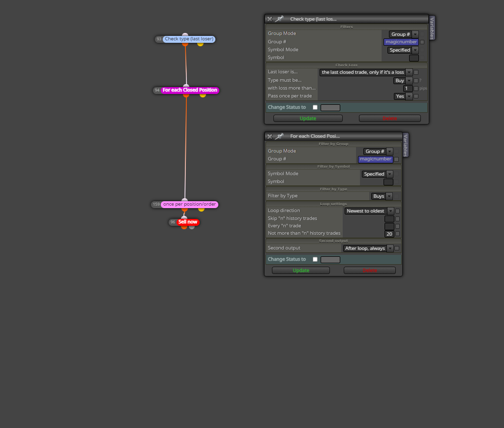Click Not more than "n" history trades field
504x428 pixels.
pos(389,234)
